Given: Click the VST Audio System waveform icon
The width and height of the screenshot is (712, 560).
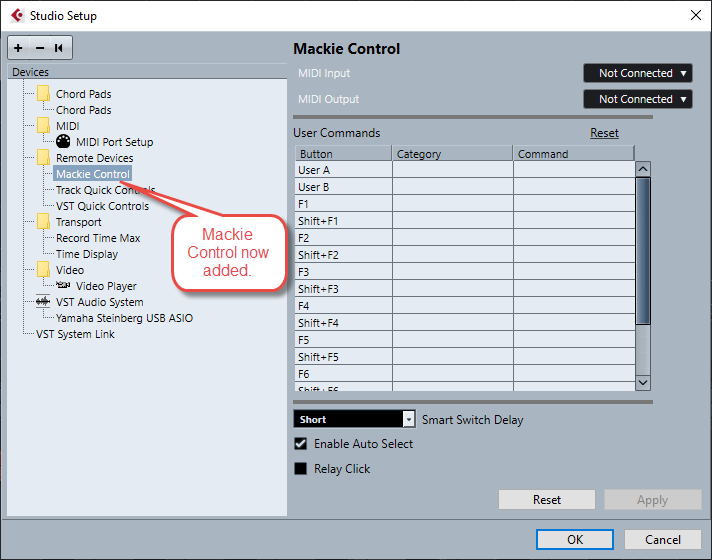Looking at the screenshot, I should tap(43, 302).
